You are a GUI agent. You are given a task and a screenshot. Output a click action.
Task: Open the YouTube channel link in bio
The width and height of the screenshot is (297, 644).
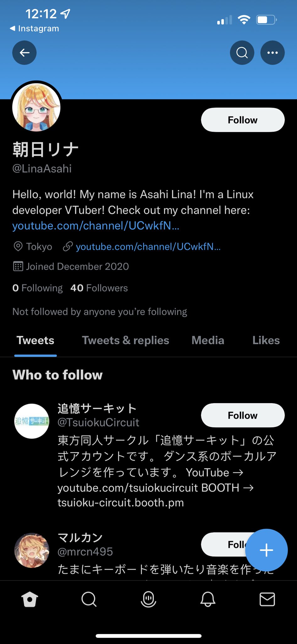tap(96, 226)
